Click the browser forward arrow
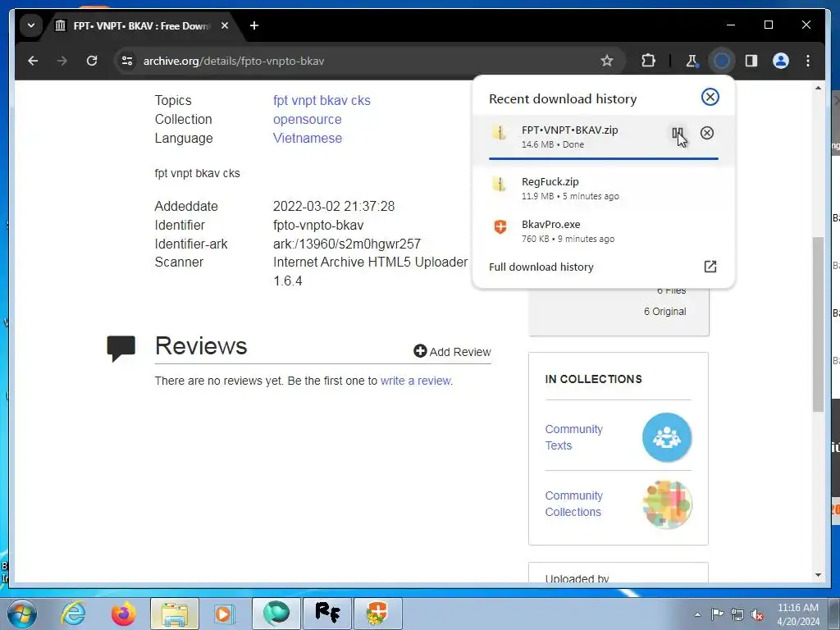The image size is (840, 630). (62, 61)
